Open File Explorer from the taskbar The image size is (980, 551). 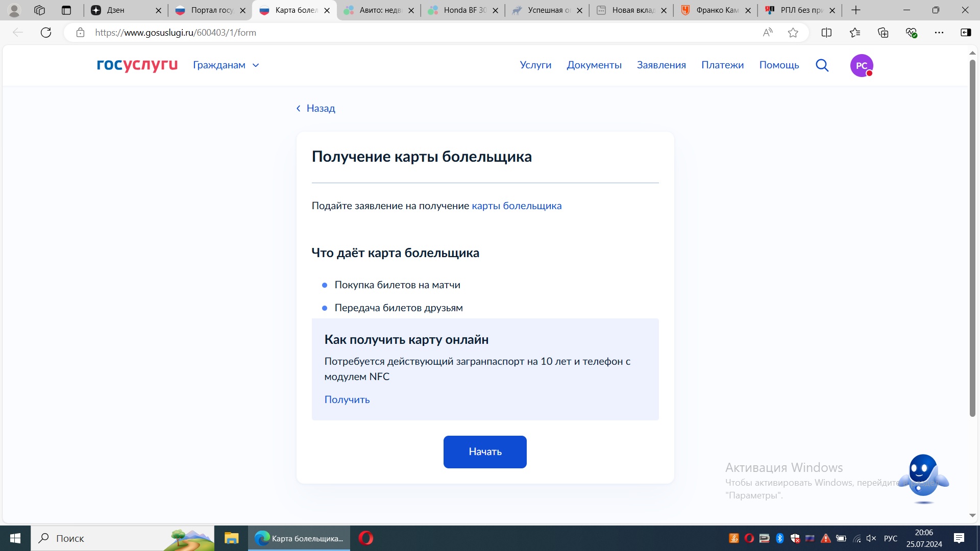pyautogui.click(x=231, y=538)
